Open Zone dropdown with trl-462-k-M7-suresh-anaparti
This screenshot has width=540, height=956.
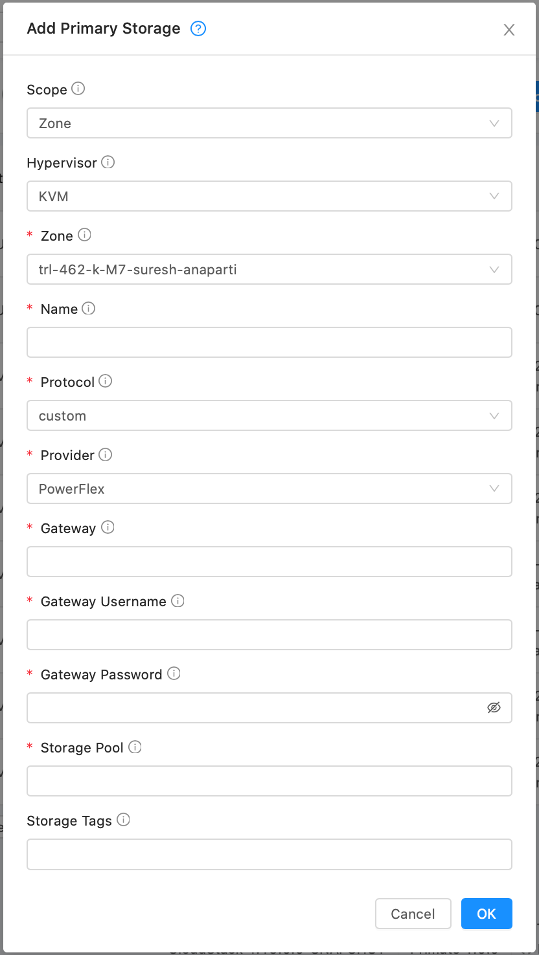pos(269,269)
